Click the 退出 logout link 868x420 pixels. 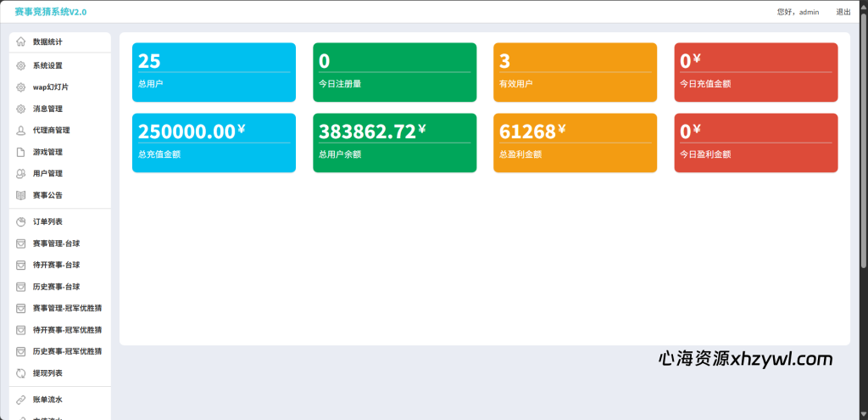pos(843,12)
